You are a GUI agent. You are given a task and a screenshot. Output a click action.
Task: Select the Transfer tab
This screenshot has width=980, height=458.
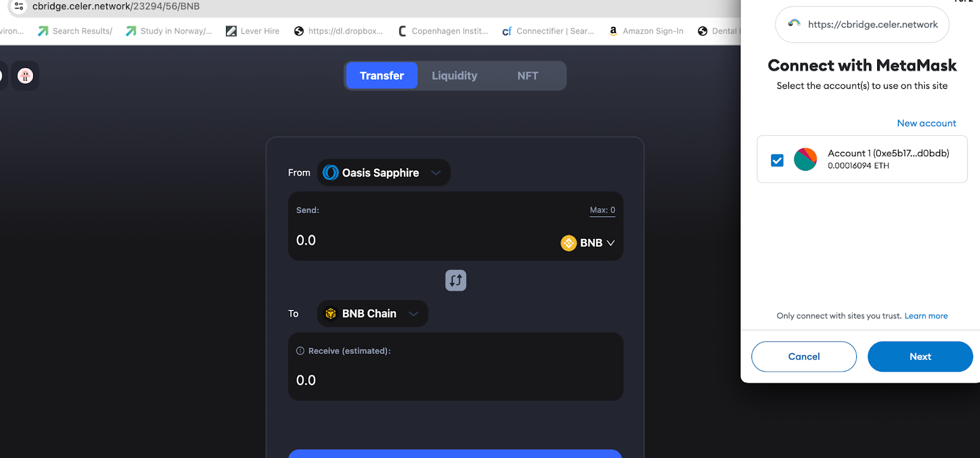(x=382, y=76)
